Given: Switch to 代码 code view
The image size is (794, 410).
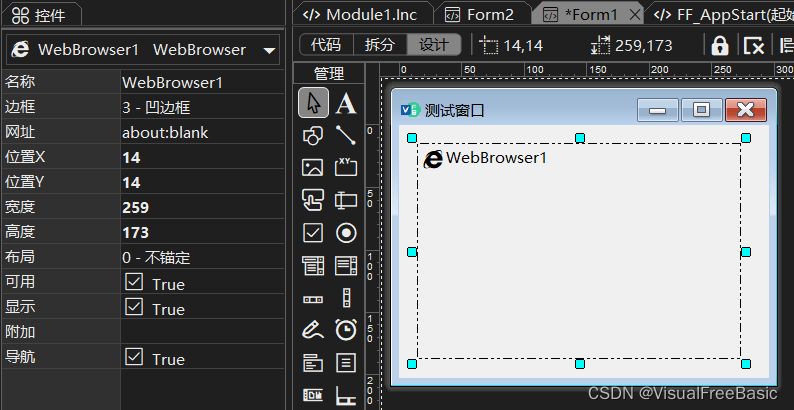Looking at the screenshot, I should click(x=326, y=45).
